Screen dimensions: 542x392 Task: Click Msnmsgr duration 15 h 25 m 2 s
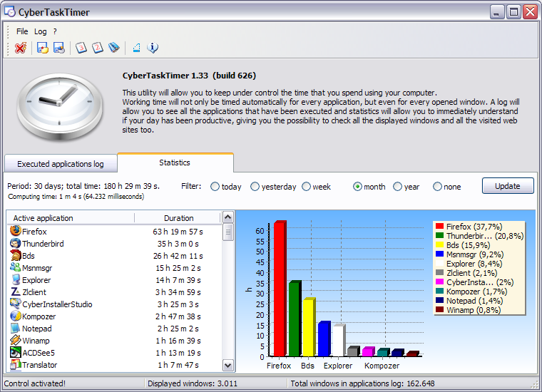[x=178, y=268]
